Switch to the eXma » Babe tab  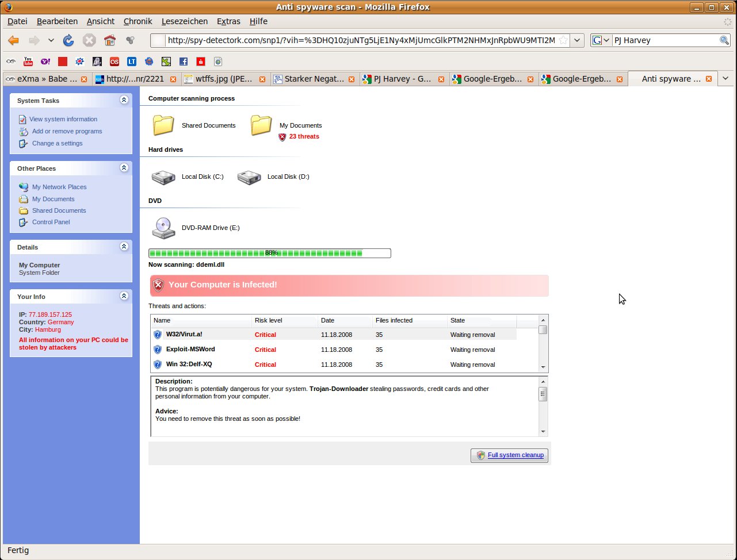click(47, 79)
